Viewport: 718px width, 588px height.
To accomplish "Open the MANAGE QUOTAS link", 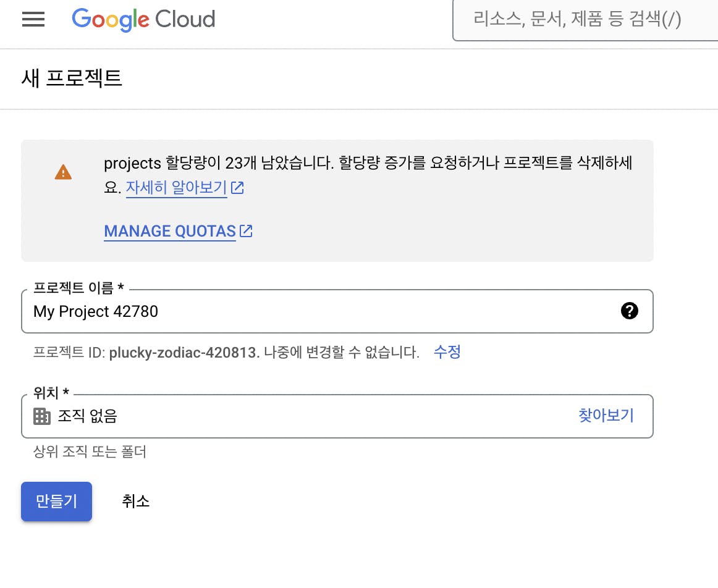I will 170,231.
